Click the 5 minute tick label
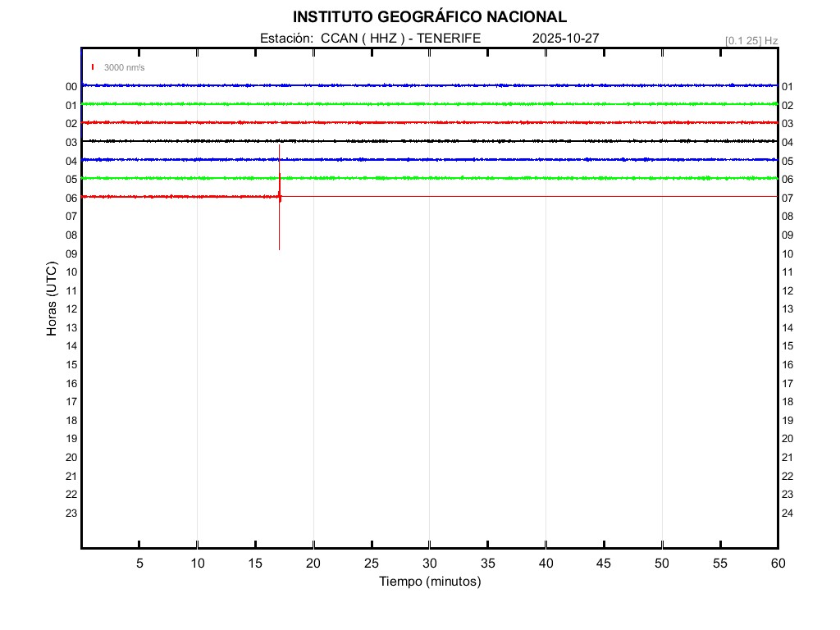Image resolution: width=840 pixels, height=630 pixels. coord(139,563)
